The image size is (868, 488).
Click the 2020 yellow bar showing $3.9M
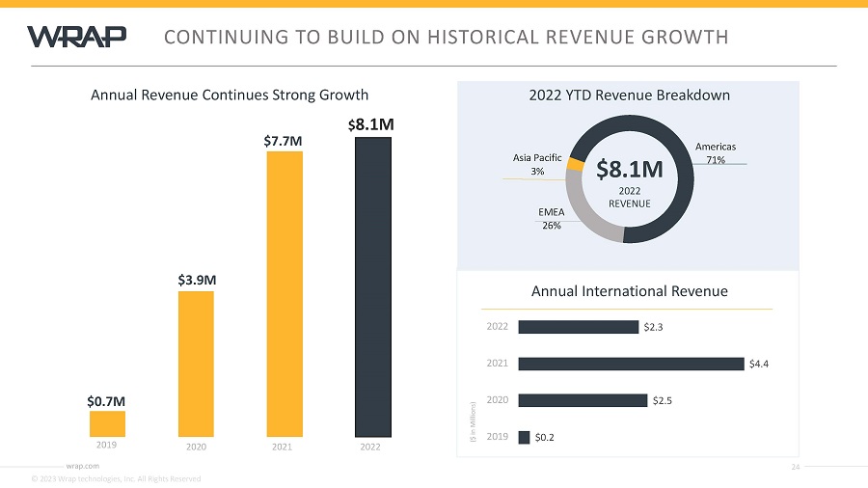pos(196,364)
